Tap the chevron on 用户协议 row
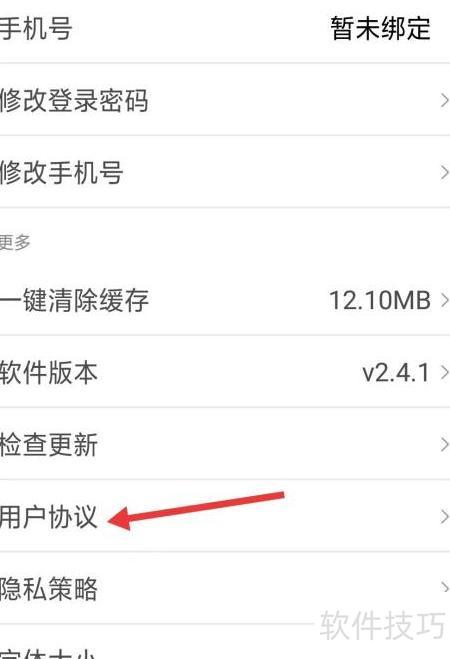This screenshot has height=659, width=450. tap(444, 516)
